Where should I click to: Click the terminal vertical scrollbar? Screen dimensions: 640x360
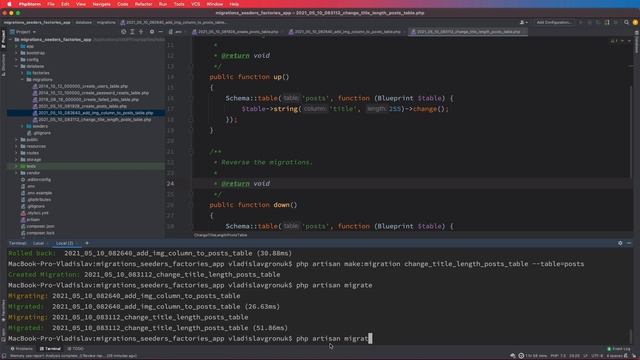tap(631, 336)
